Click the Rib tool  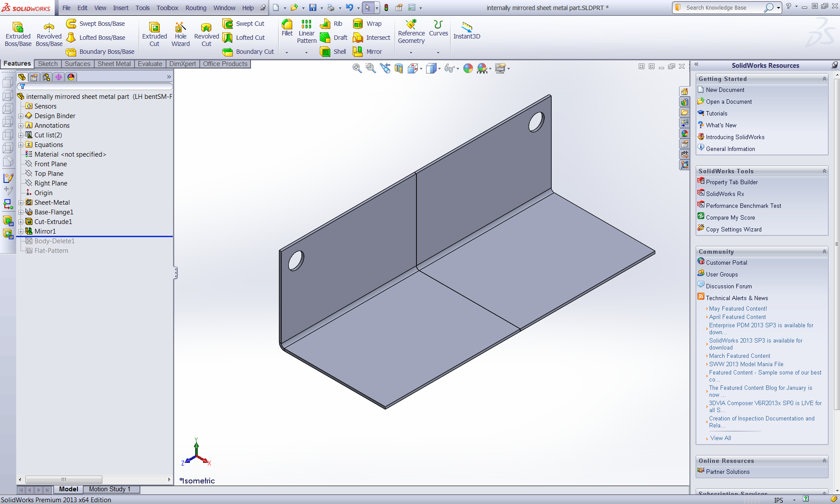[331, 24]
